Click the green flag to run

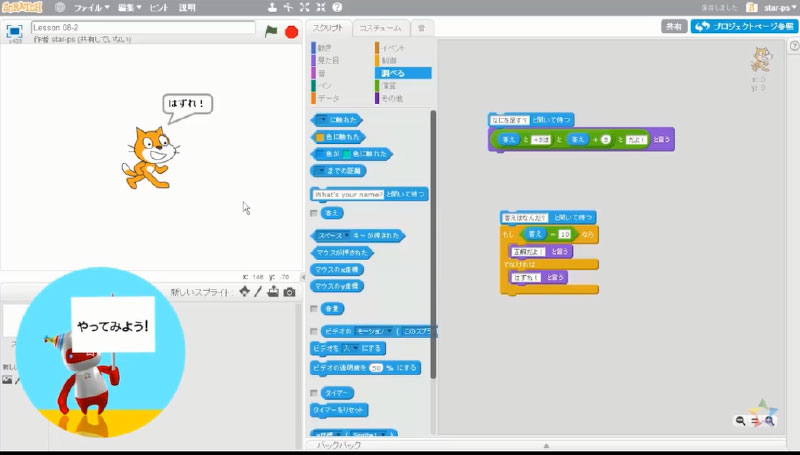pos(271,31)
